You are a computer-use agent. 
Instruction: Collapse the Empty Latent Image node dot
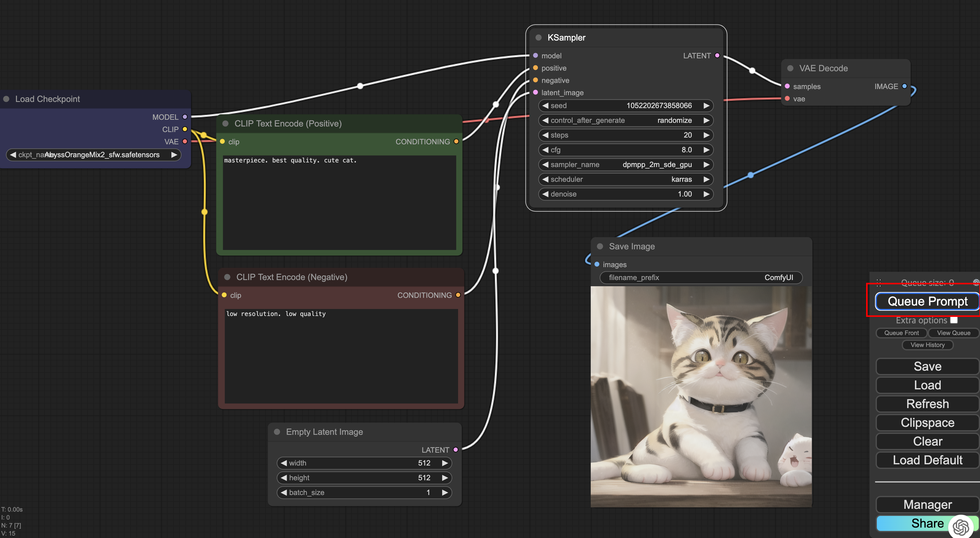click(x=277, y=431)
